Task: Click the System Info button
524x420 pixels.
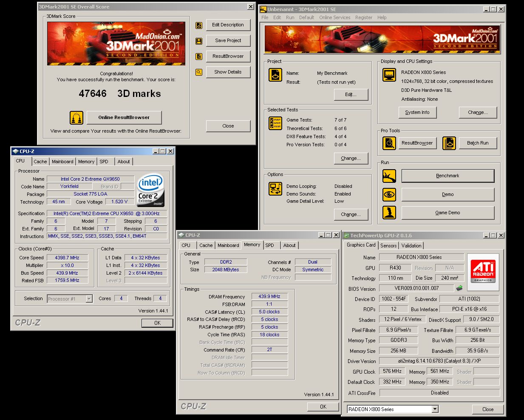Action: (x=417, y=113)
